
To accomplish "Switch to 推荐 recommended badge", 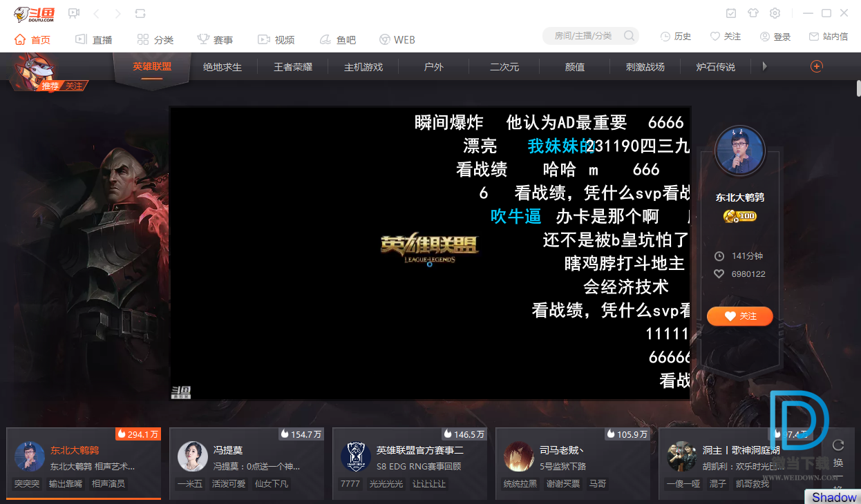I will click(x=50, y=86).
